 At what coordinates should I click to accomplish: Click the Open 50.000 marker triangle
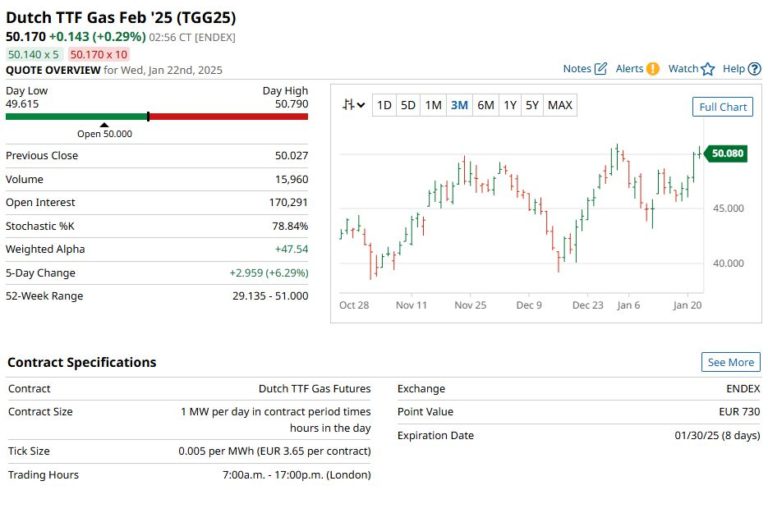(104, 125)
